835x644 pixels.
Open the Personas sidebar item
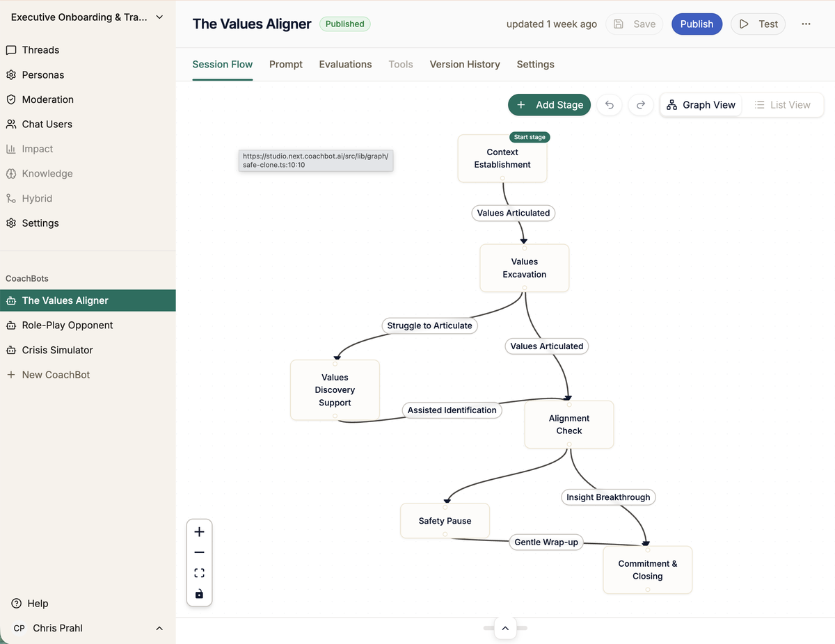pos(42,74)
